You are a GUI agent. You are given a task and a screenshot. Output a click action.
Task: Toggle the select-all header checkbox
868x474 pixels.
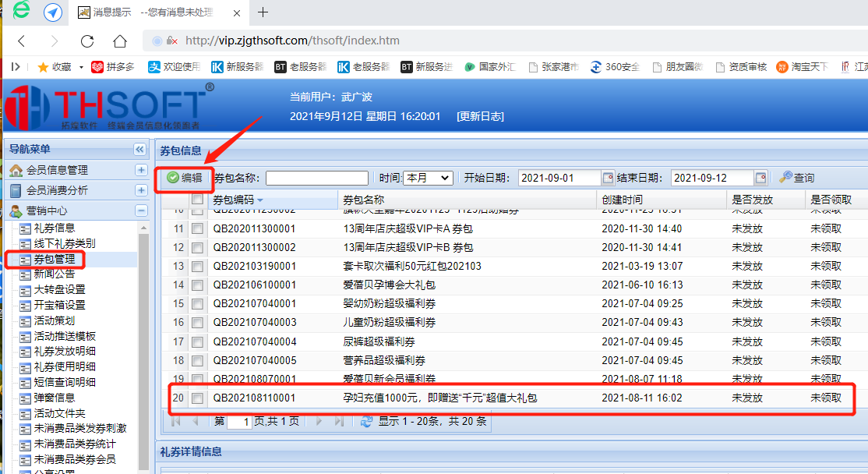point(197,200)
